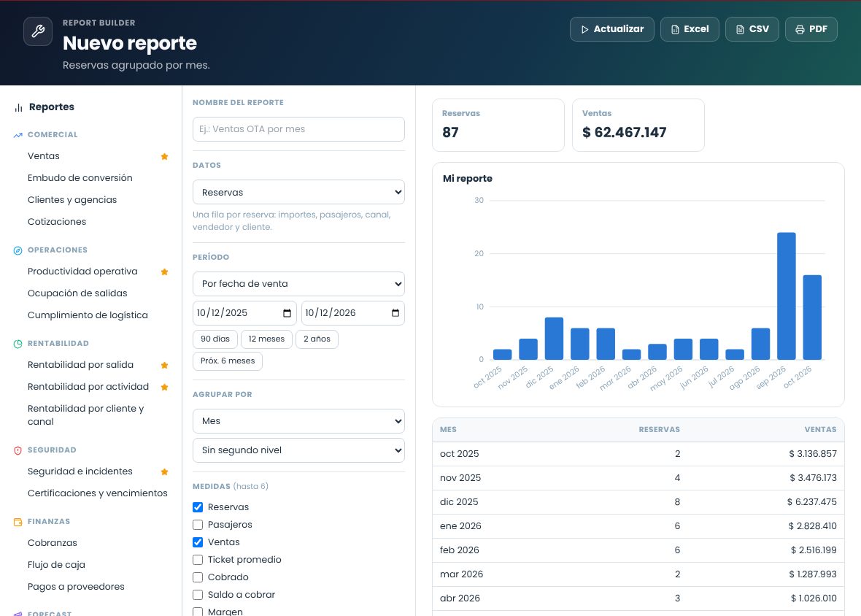Image resolution: width=861 pixels, height=616 pixels.
Task: Apply the Próx. 6 meses preset
Action: 228,361
